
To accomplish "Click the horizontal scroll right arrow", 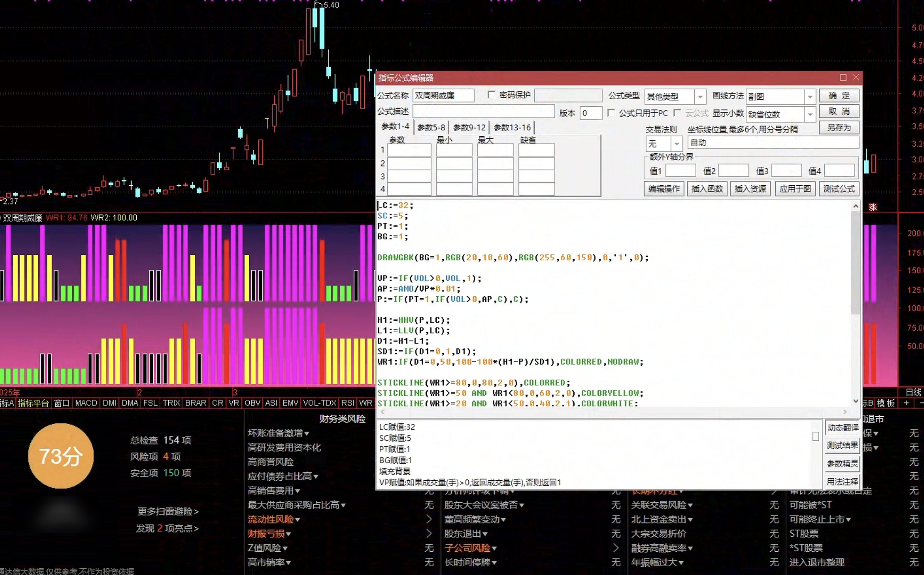I will [x=845, y=412].
